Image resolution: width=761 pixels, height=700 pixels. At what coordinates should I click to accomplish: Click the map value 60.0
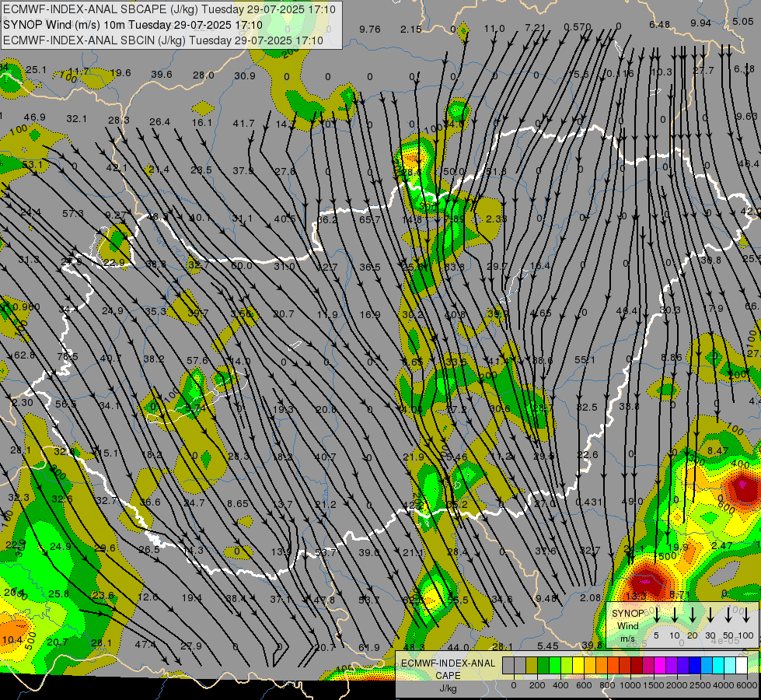click(x=241, y=265)
